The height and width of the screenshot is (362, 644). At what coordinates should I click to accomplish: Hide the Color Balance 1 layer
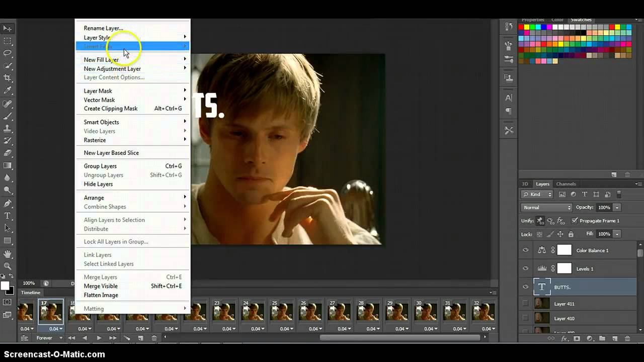coord(526,250)
